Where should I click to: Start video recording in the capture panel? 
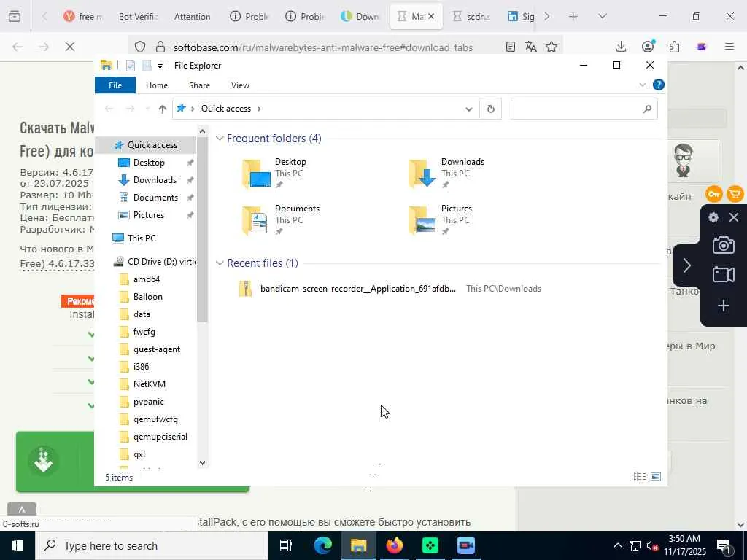(x=723, y=275)
